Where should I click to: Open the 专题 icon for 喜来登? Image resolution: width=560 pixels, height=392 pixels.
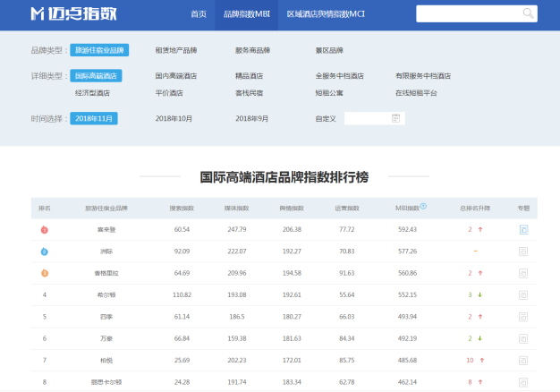click(523, 229)
